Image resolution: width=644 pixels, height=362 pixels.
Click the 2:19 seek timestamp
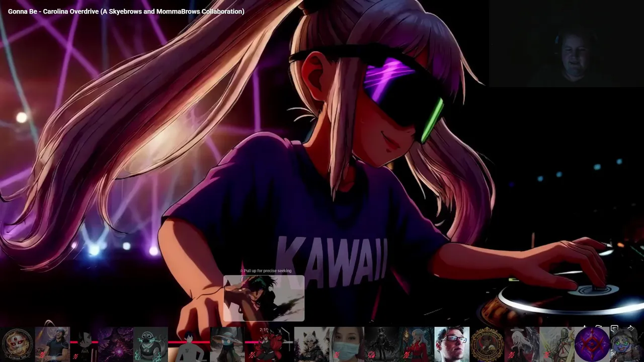point(264,330)
